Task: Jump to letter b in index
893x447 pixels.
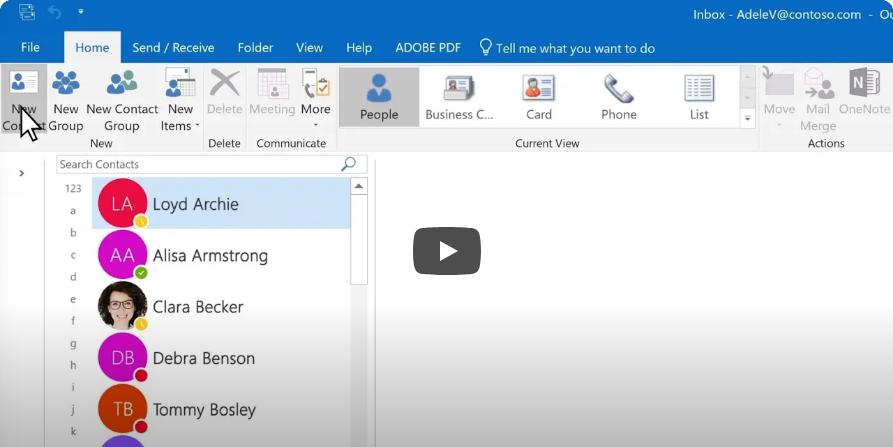Action: click(73, 232)
